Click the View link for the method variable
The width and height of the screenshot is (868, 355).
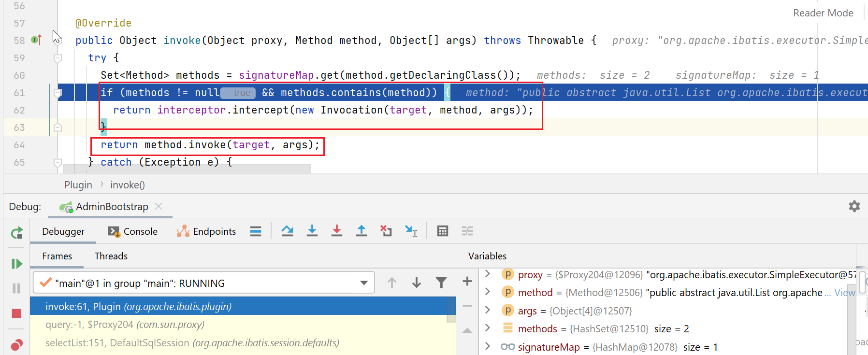tap(844, 293)
